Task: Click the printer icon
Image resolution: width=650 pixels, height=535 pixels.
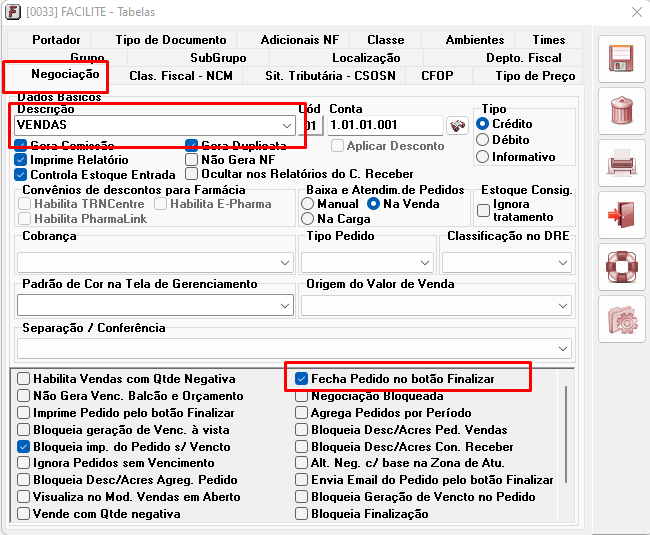Action: [x=621, y=163]
